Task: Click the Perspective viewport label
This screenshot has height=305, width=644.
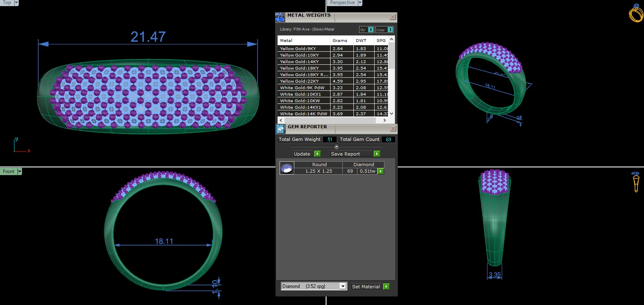Action: click(342, 2)
